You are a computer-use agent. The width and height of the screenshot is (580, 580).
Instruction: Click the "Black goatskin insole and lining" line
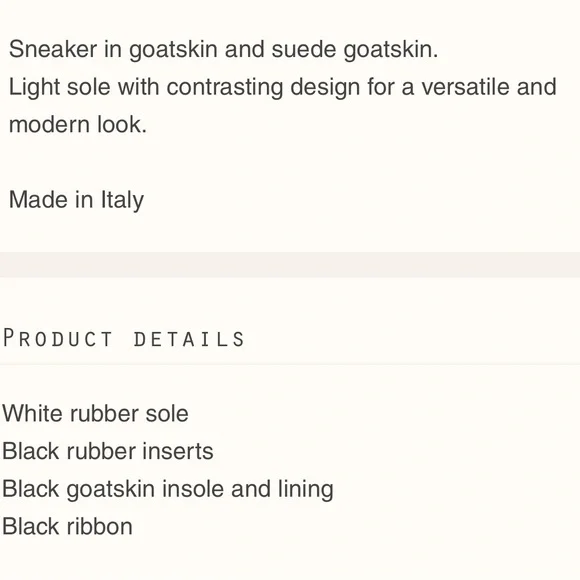coord(168,489)
